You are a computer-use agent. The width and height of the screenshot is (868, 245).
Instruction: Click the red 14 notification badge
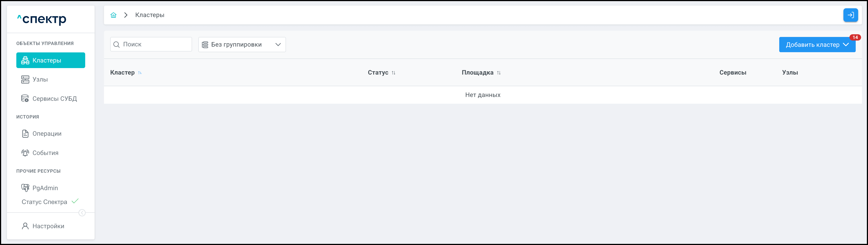pyautogui.click(x=855, y=37)
